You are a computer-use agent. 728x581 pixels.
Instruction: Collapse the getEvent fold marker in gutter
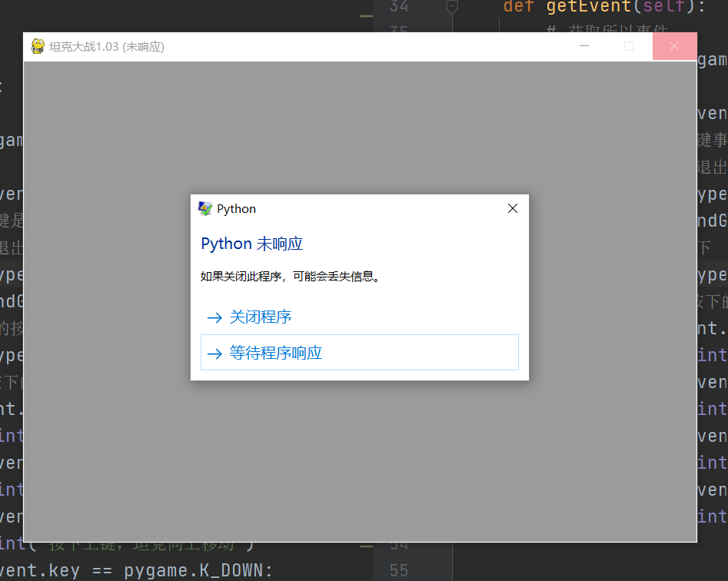click(452, 7)
